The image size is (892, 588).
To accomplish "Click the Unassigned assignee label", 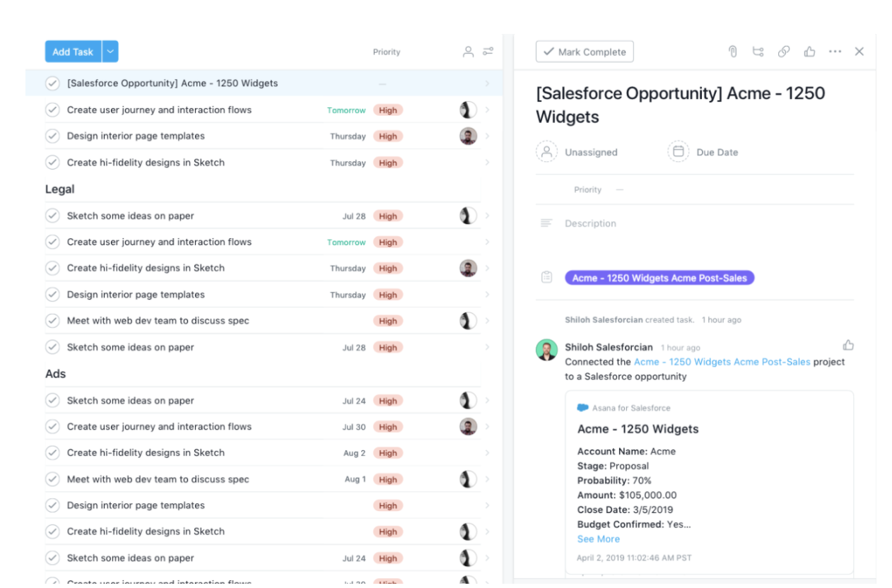I will (x=591, y=152).
